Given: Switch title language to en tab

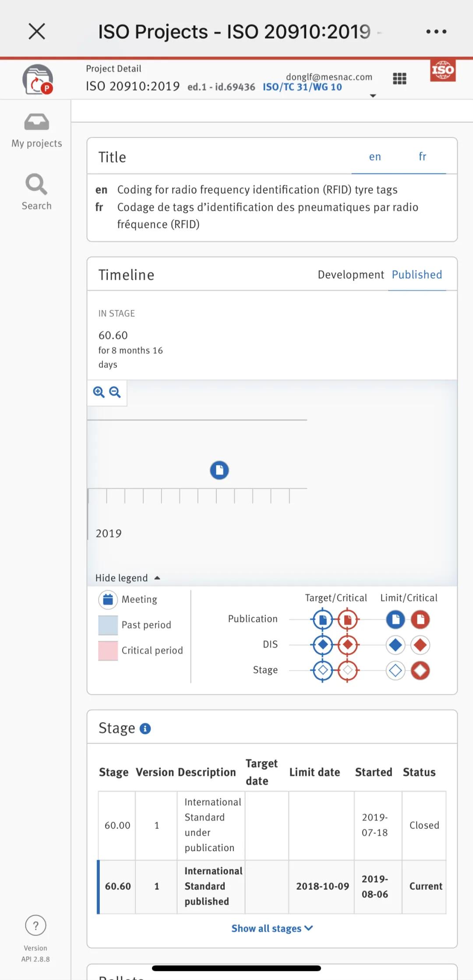Looking at the screenshot, I should (x=375, y=157).
